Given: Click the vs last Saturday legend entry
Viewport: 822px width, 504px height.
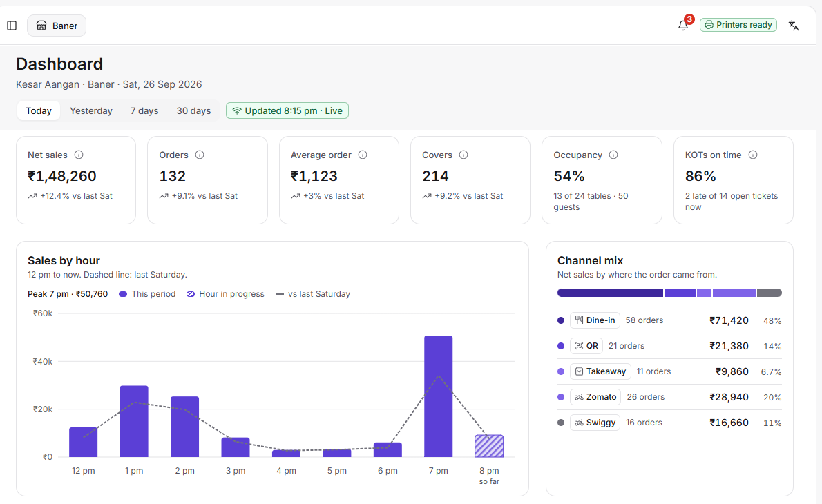Looking at the screenshot, I should click(312, 294).
